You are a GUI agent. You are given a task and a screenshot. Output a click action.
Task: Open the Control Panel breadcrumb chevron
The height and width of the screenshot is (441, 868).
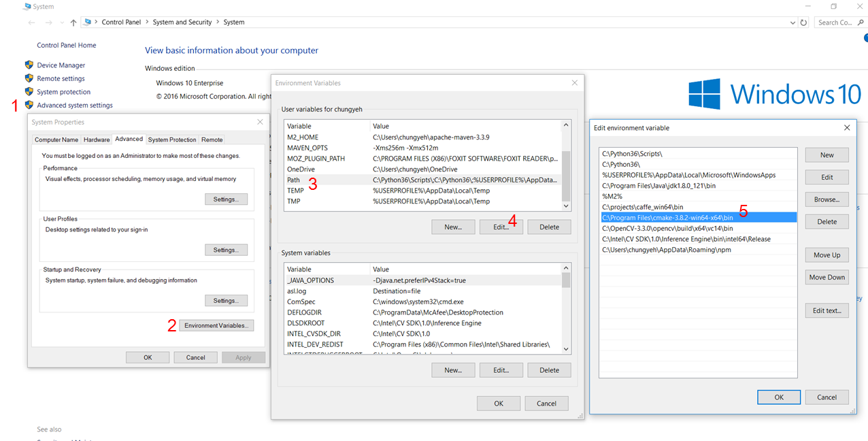(147, 22)
